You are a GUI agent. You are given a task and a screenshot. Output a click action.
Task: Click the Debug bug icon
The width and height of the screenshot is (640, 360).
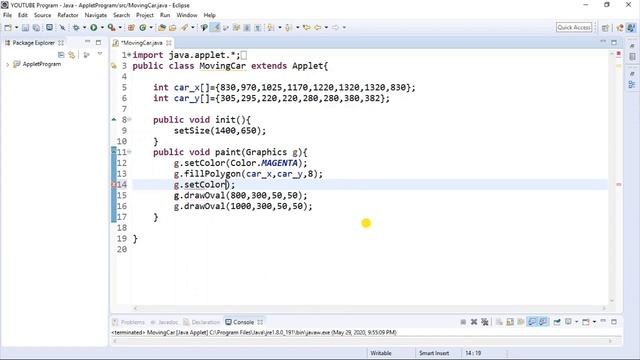pyautogui.click(x=76, y=27)
